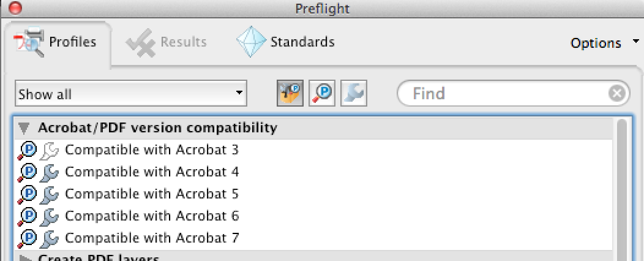Click the wrench icon for Acrobat 4

(50, 172)
